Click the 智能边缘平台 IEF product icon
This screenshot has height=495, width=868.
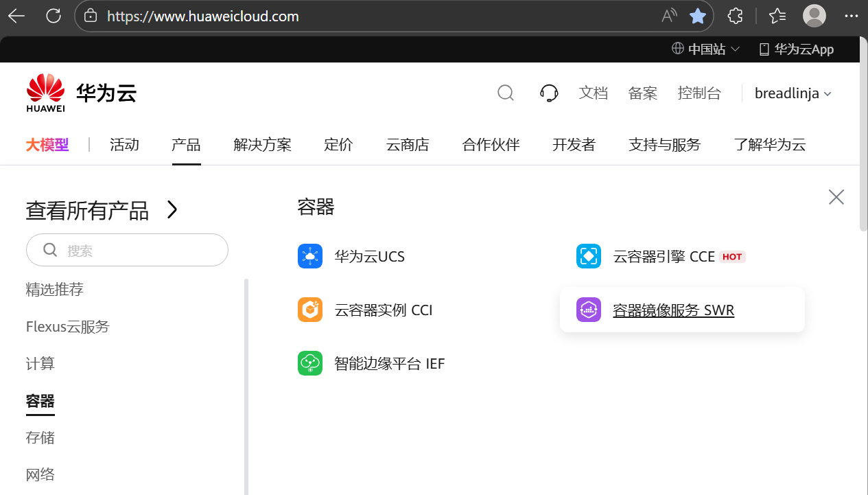coord(310,363)
